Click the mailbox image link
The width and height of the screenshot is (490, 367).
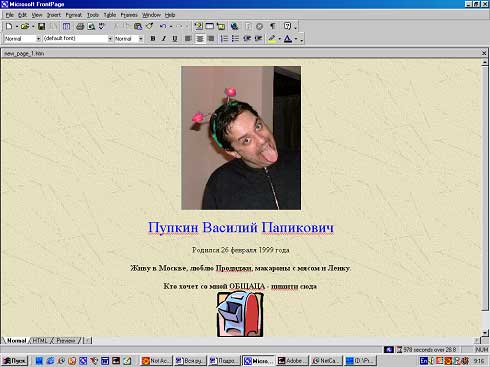coord(240,314)
